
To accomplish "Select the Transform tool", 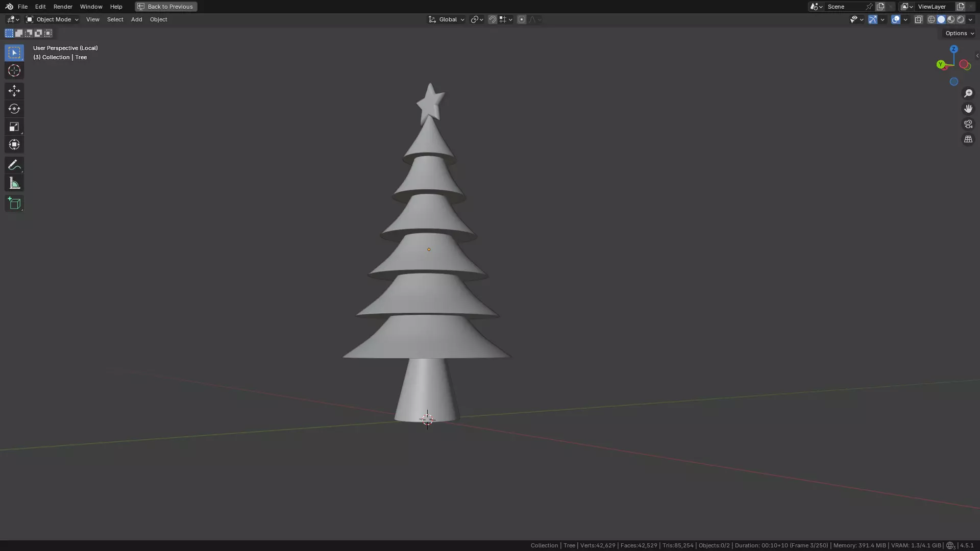I will tap(14, 144).
